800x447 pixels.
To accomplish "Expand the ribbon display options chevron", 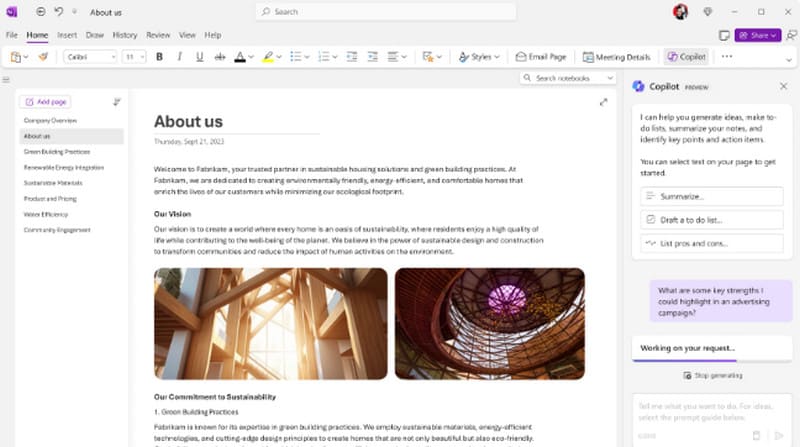I will tap(789, 60).
